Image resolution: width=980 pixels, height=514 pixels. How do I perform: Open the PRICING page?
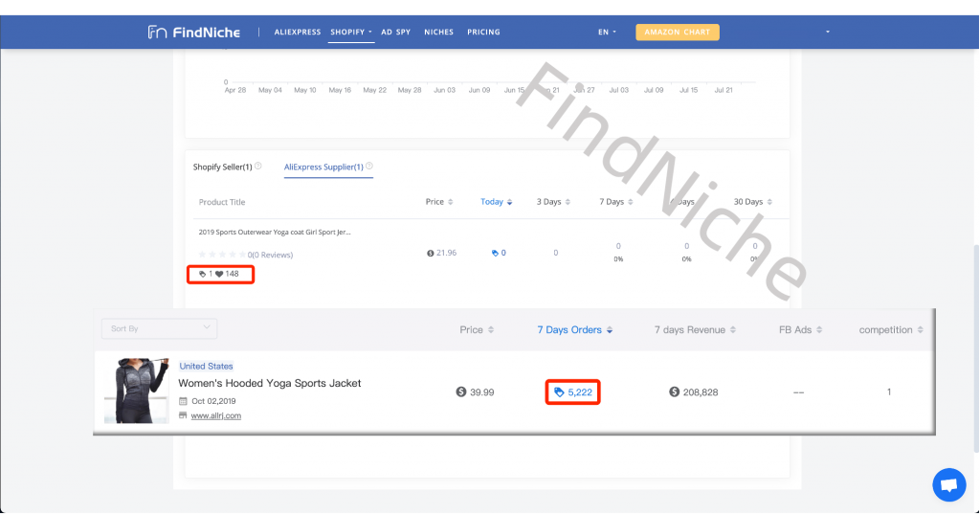(483, 32)
